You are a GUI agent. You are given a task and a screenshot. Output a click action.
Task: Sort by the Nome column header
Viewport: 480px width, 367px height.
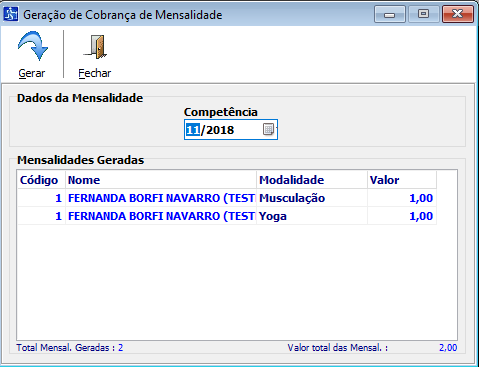pyautogui.click(x=161, y=180)
